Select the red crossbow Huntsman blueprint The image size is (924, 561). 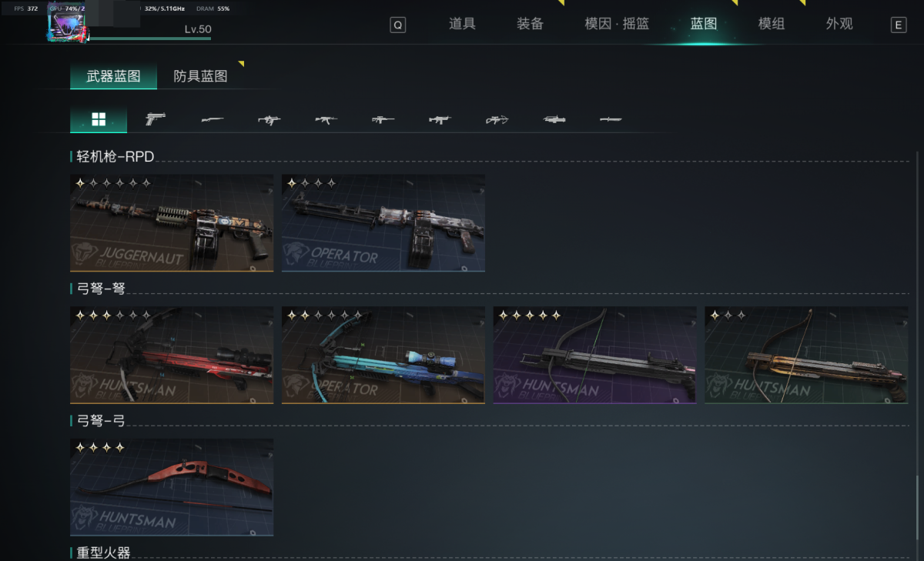pos(172,355)
